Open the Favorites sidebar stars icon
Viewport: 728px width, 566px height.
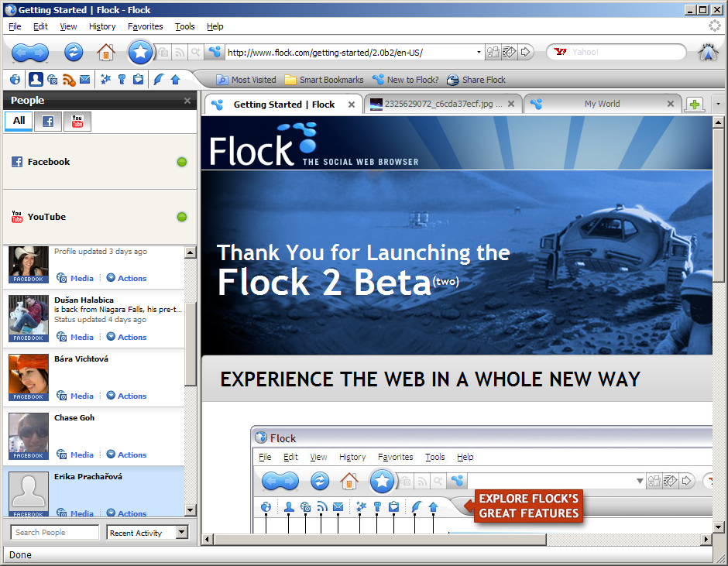point(105,80)
